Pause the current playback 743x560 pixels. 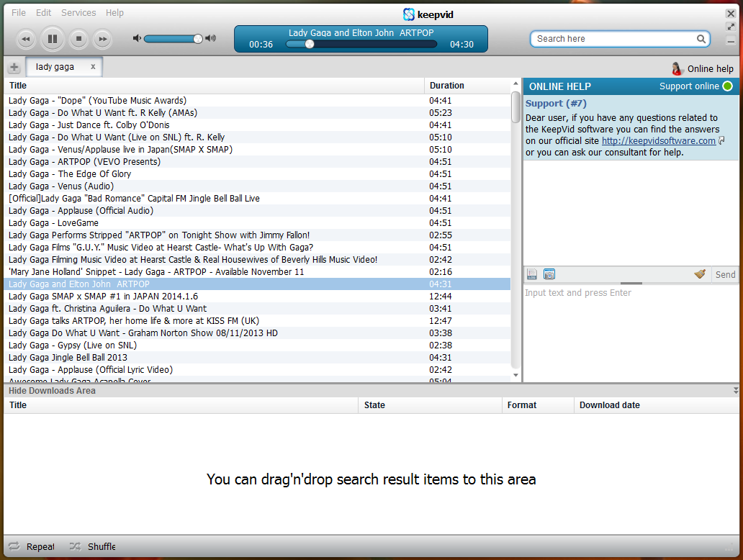pyautogui.click(x=52, y=39)
